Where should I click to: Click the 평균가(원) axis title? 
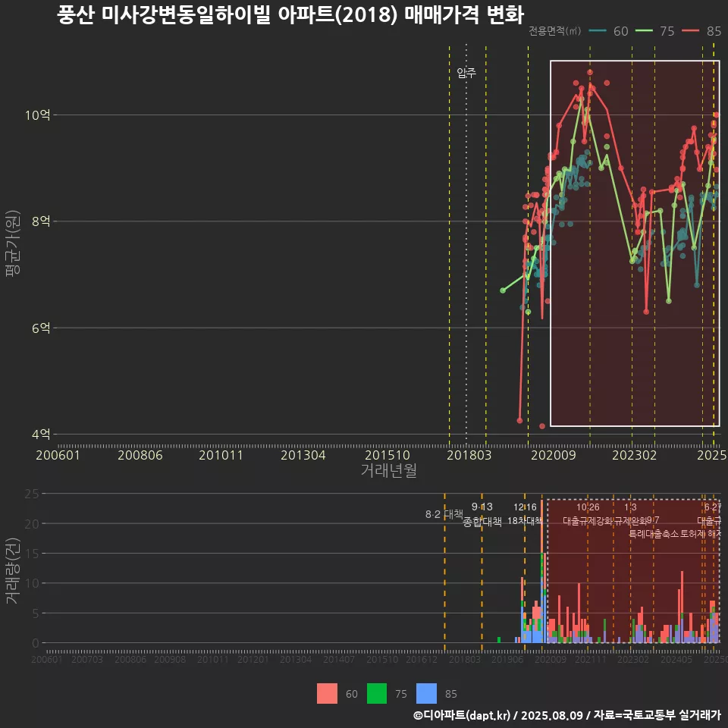13,243
